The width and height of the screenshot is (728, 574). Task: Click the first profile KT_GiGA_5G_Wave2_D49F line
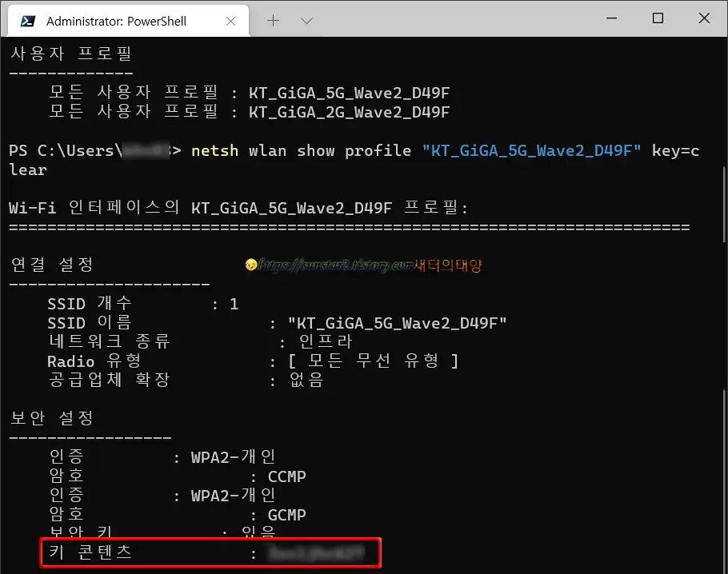tap(249, 93)
